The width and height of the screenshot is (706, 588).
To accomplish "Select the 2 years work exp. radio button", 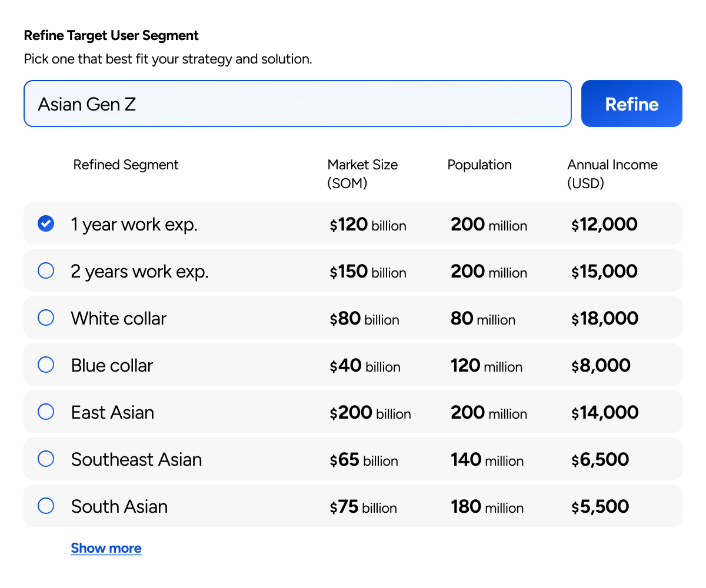I will 46,271.
